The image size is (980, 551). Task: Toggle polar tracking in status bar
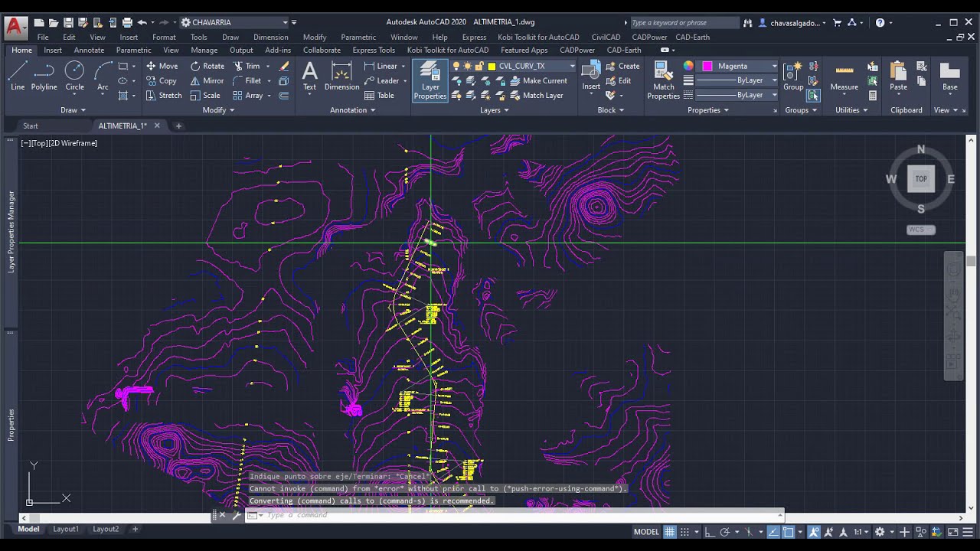[x=724, y=531]
